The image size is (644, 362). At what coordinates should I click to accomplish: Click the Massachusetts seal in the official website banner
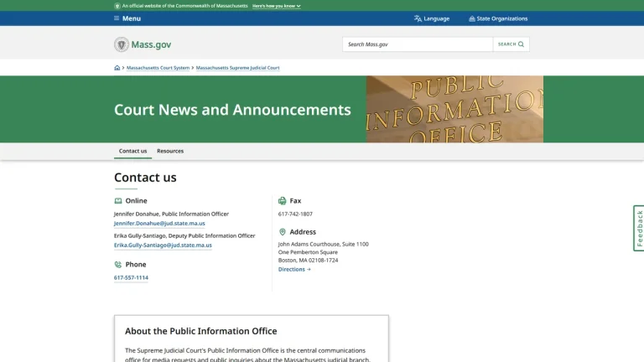[117, 6]
